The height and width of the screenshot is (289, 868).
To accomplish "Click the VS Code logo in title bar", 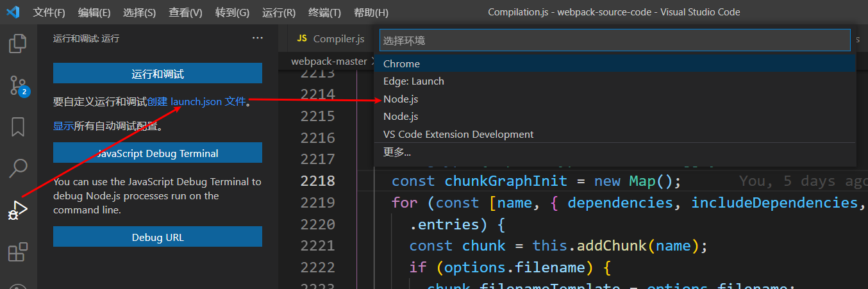I will (13, 12).
